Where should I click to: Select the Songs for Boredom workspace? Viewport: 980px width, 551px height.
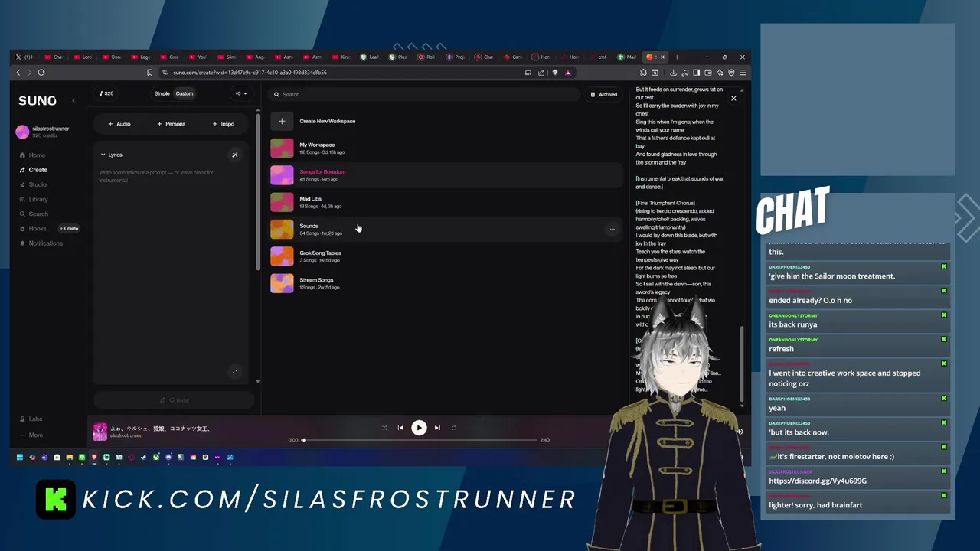coord(448,175)
